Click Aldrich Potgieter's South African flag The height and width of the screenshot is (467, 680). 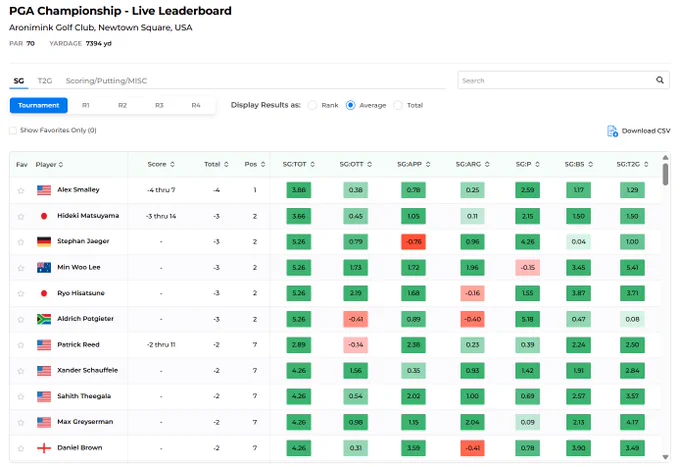(44, 319)
